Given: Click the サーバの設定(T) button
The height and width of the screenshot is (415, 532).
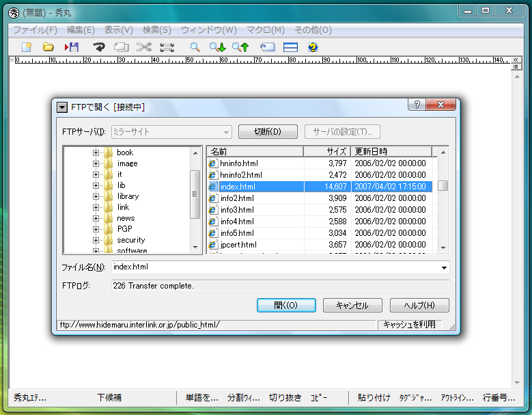Looking at the screenshot, I should (342, 132).
